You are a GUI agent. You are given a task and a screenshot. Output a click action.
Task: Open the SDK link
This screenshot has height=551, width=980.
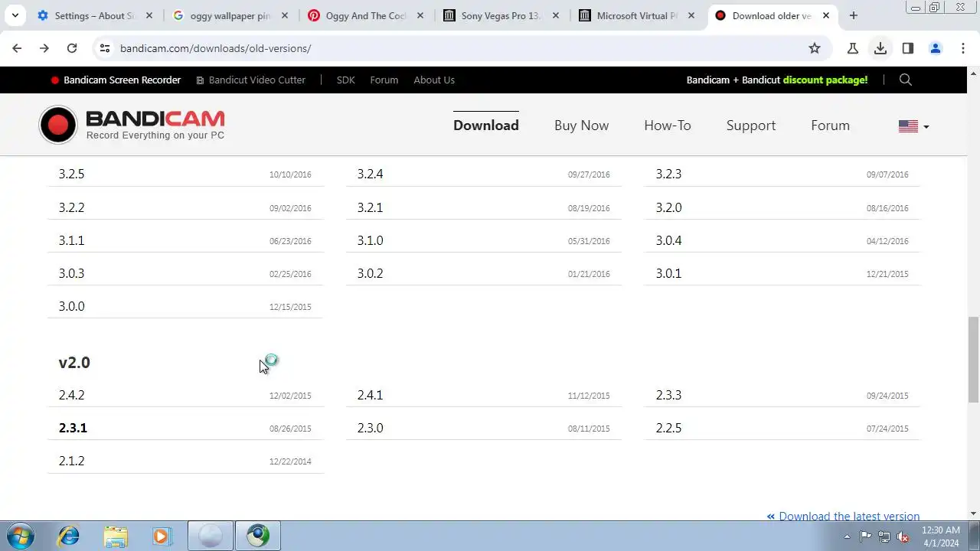[346, 80]
